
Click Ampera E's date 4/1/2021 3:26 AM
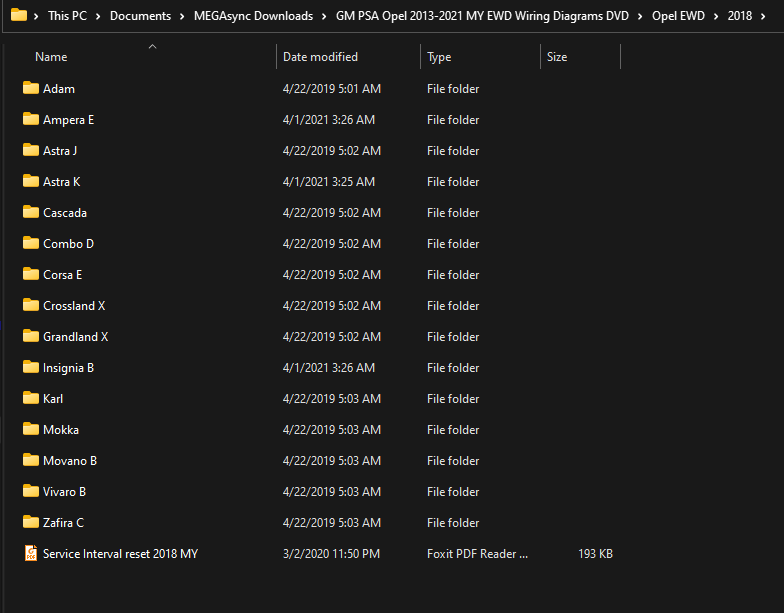[x=329, y=120]
